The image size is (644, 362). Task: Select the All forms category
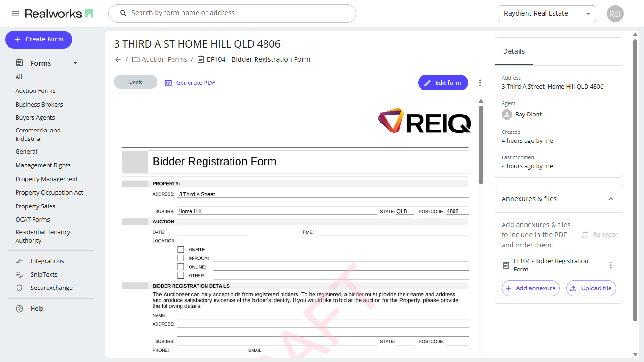pos(19,77)
